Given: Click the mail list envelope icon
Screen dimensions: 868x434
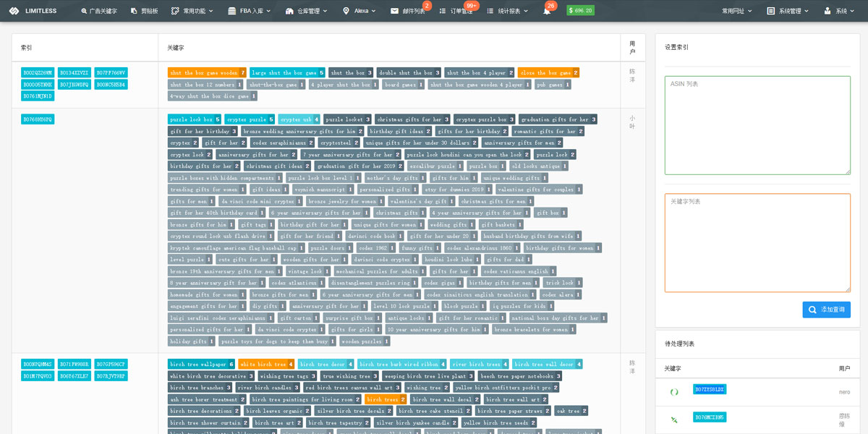Looking at the screenshot, I should [x=394, y=11].
